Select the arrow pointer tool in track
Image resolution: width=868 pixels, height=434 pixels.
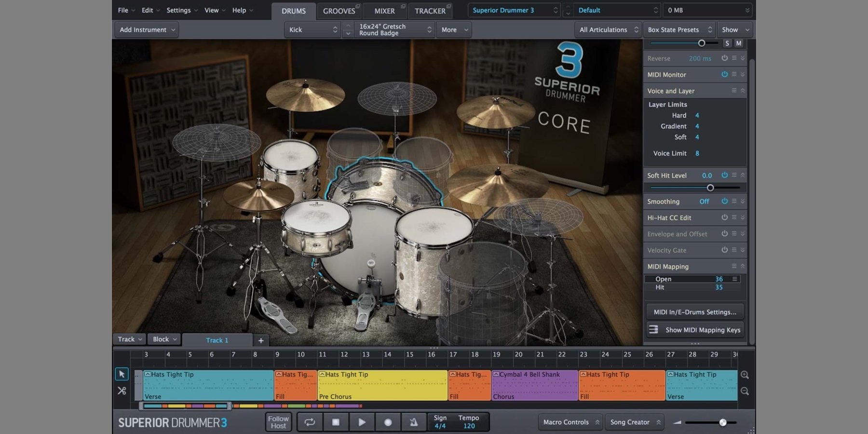122,374
